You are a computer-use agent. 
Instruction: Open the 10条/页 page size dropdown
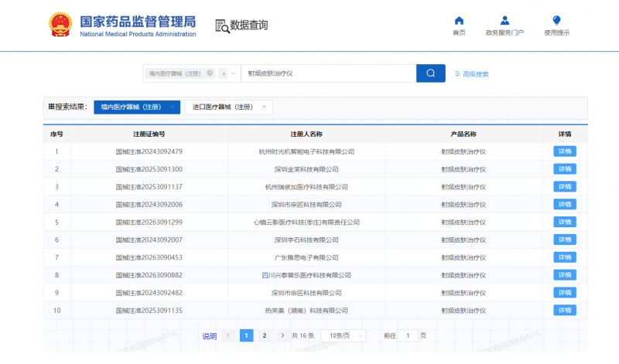coord(343,335)
